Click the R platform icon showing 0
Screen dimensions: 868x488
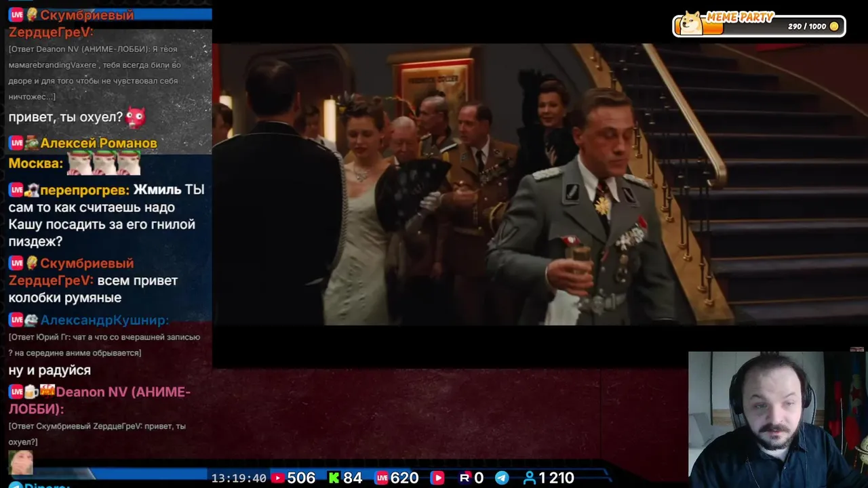[x=465, y=478]
